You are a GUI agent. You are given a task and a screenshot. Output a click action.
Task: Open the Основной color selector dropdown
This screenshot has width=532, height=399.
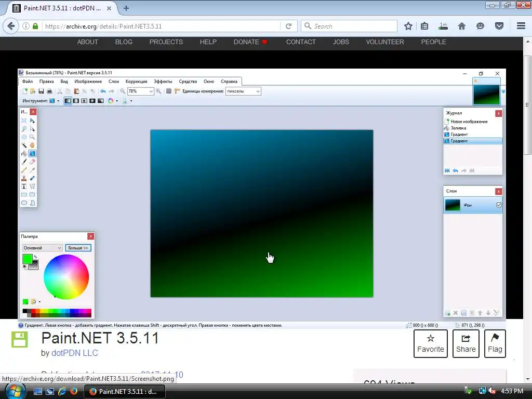coord(43,248)
